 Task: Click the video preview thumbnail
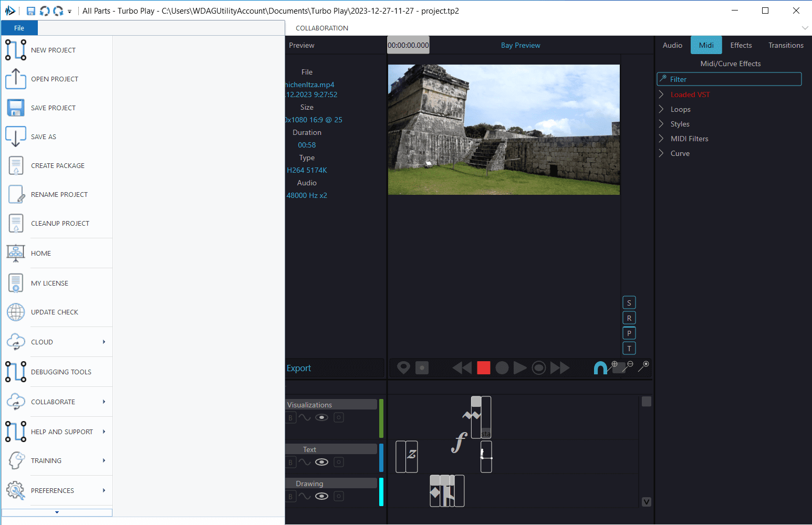pyautogui.click(x=504, y=130)
